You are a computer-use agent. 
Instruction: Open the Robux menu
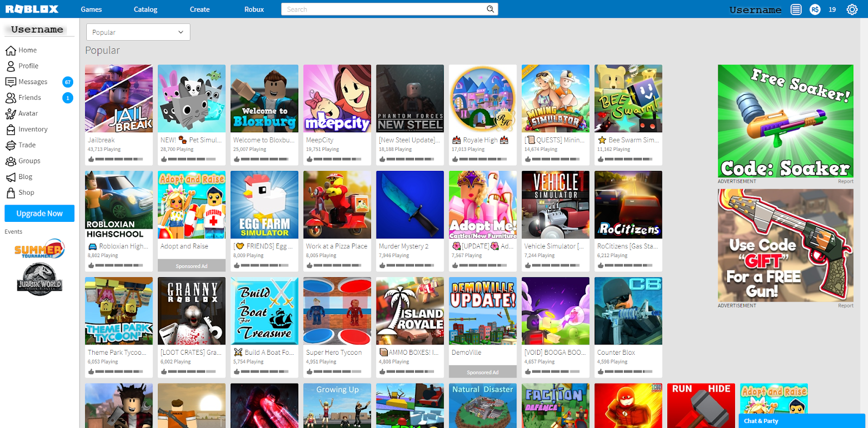254,9
